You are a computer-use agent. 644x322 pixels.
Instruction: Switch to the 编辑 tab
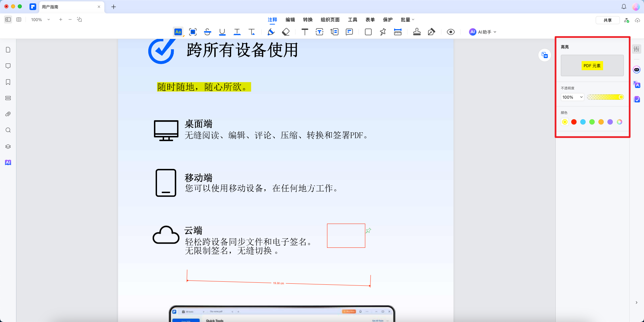point(290,19)
